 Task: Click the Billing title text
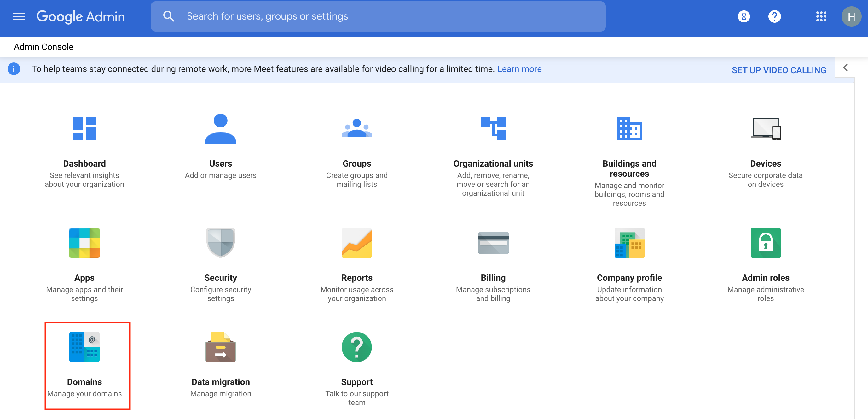tap(493, 278)
